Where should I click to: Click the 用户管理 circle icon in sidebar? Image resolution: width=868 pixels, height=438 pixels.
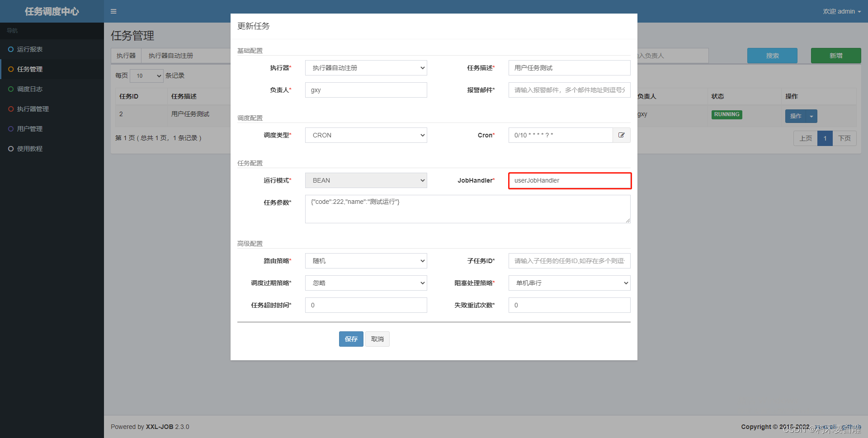point(11,129)
